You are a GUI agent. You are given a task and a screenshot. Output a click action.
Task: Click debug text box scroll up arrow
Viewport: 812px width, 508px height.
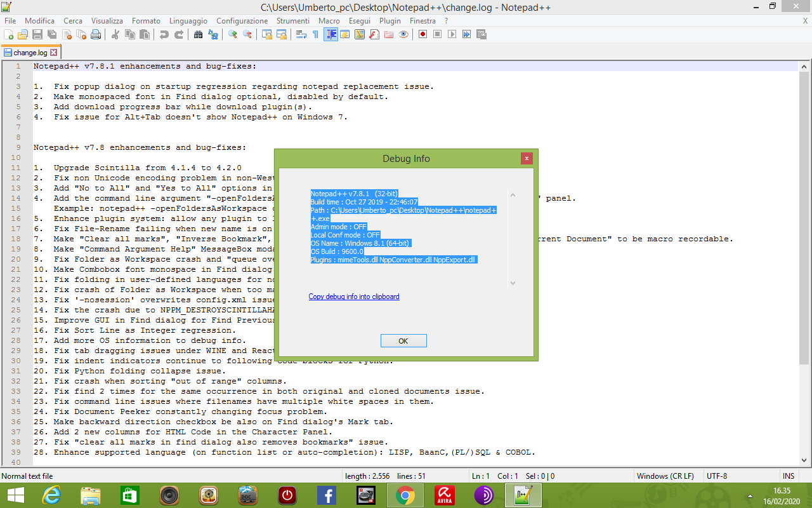point(513,195)
